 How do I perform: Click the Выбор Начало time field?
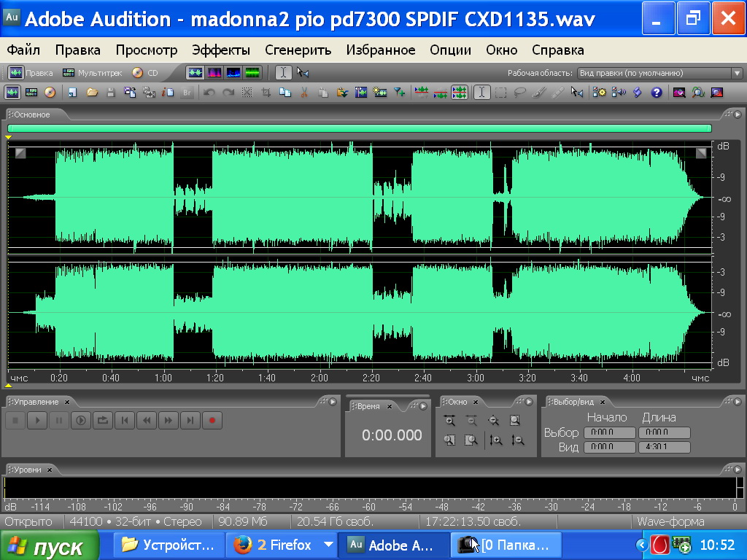pos(609,432)
